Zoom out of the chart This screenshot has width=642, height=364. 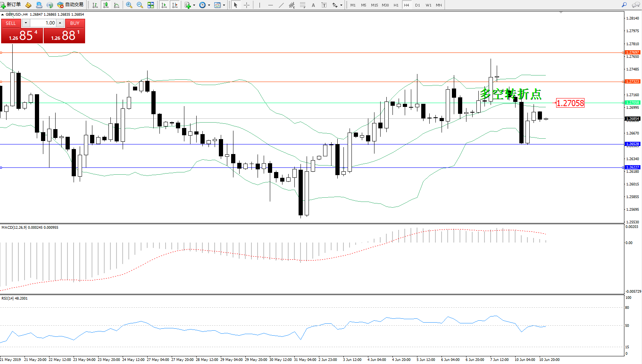(x=140, y=5)
